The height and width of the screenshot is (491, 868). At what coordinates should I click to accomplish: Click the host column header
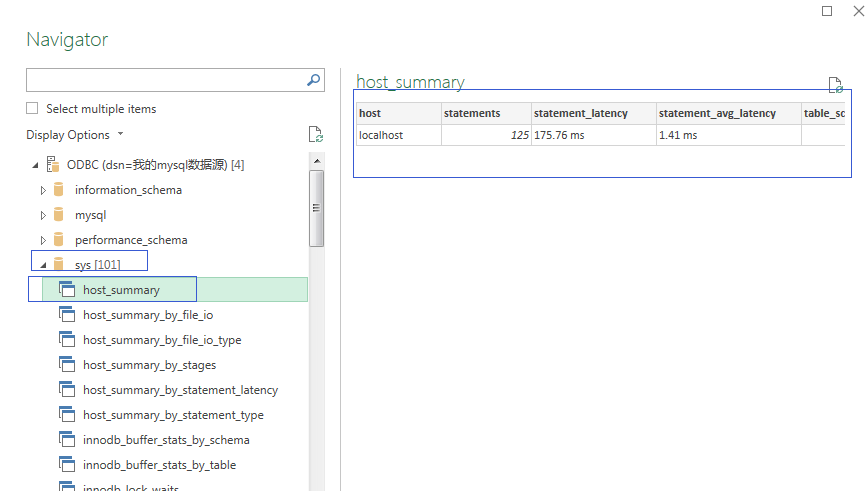tap(399, 113)
